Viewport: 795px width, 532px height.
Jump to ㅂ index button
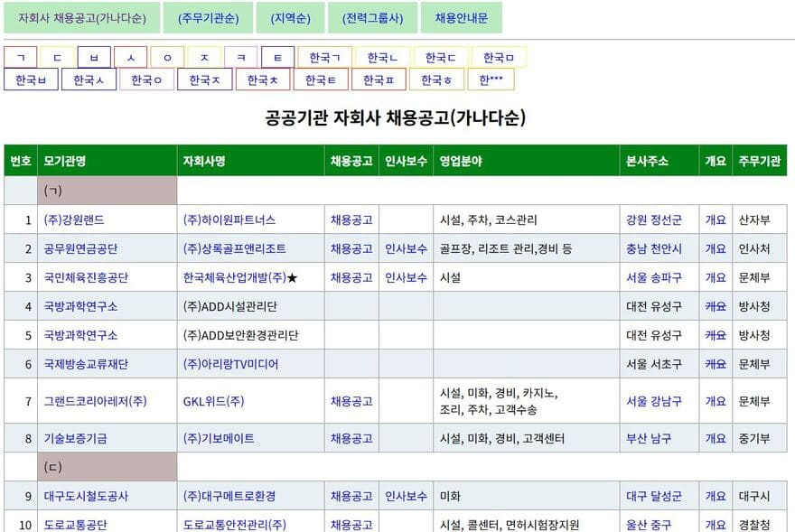coord(94,57)
